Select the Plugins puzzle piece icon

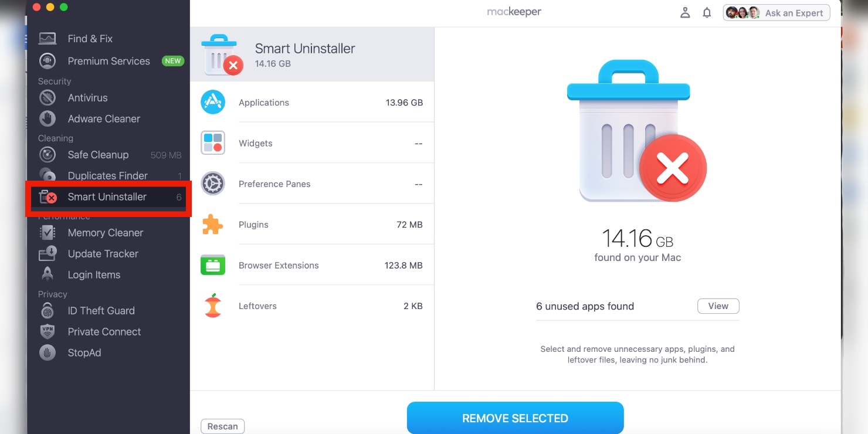tap(212, 224)
